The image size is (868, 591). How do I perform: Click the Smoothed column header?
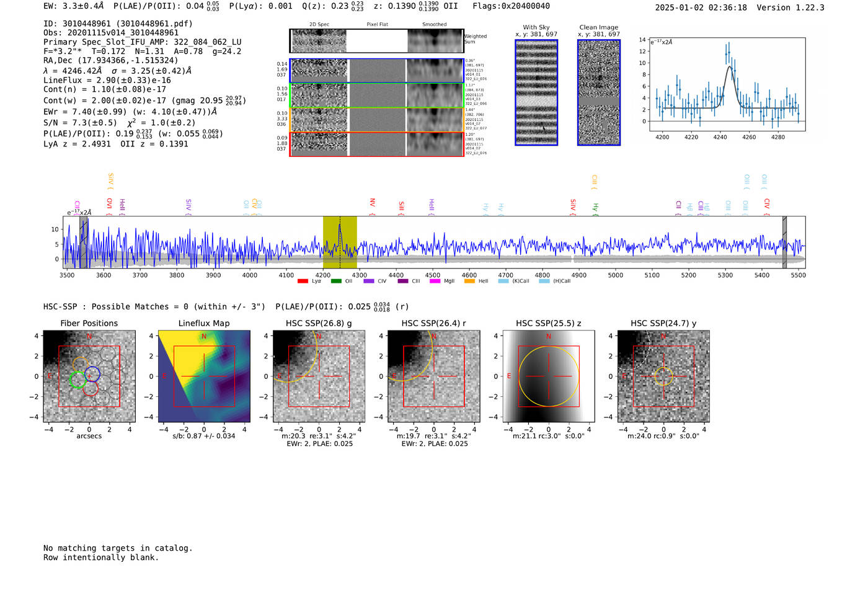pyautogui.click(x=434, y=25)
